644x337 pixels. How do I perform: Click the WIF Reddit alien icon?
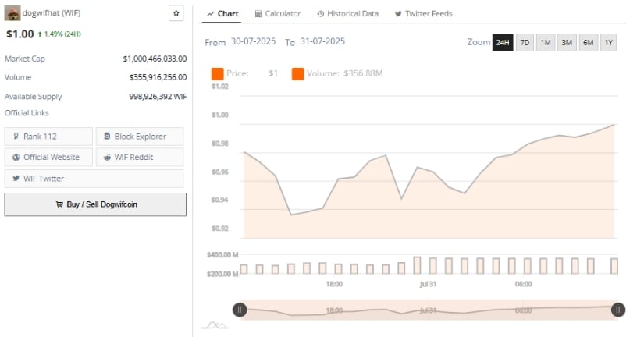tap(107, 157)
